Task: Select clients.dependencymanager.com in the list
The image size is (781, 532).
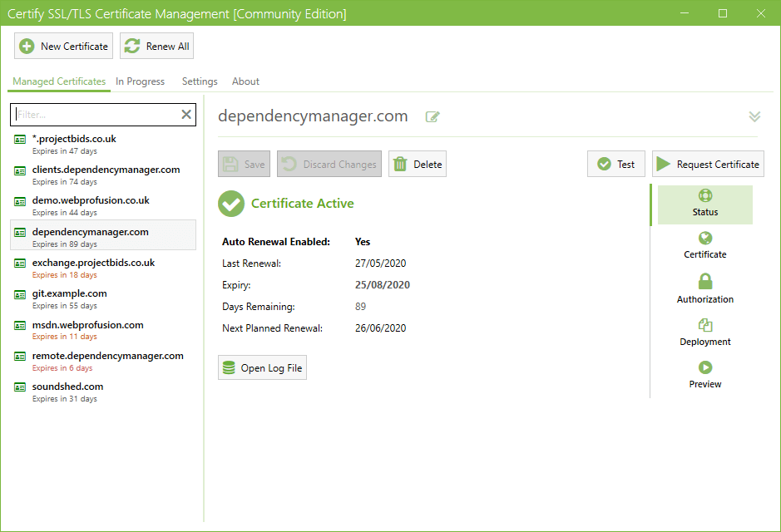Action: 103,175
